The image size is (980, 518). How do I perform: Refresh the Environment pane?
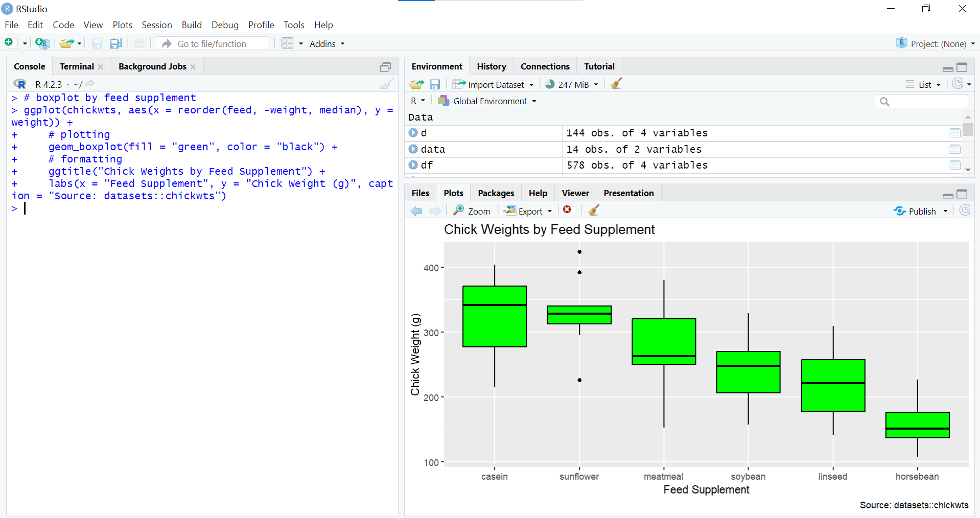click(x=958, y=84)
